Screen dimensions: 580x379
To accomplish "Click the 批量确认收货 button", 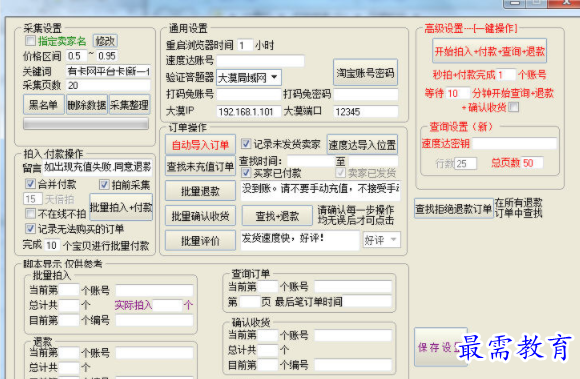I will 200,216.
